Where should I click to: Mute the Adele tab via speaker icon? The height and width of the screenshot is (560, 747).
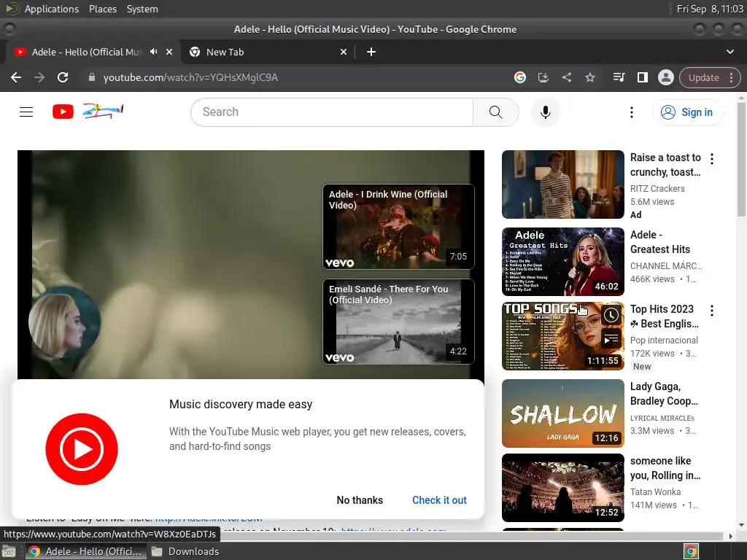153,52
